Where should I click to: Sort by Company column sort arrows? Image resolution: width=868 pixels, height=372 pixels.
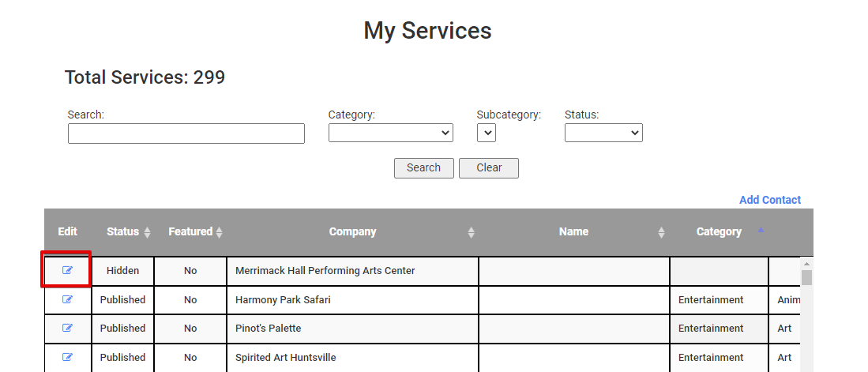[471, 232]
